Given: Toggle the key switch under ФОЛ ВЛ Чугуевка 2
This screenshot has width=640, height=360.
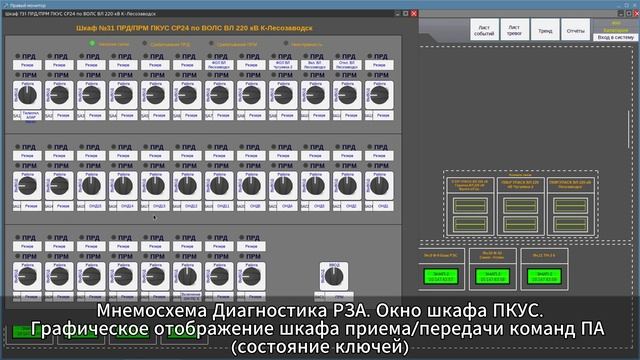Looking at the screenshot, I should click(x=283, y=95).
